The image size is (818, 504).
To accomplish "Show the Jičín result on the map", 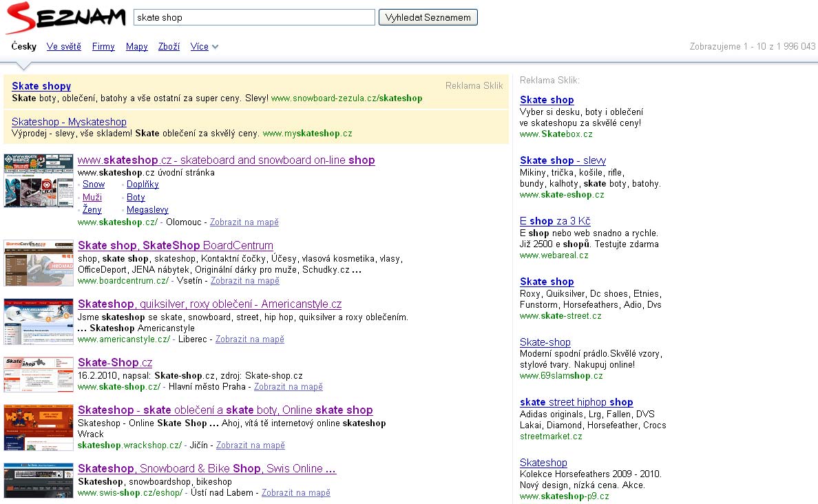I will [x=251, y=445].
